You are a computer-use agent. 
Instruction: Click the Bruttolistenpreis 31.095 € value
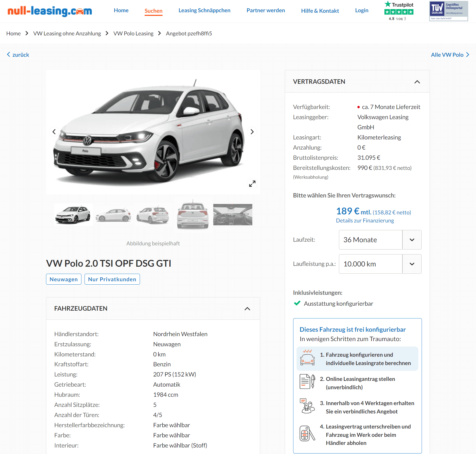[369, 158]
